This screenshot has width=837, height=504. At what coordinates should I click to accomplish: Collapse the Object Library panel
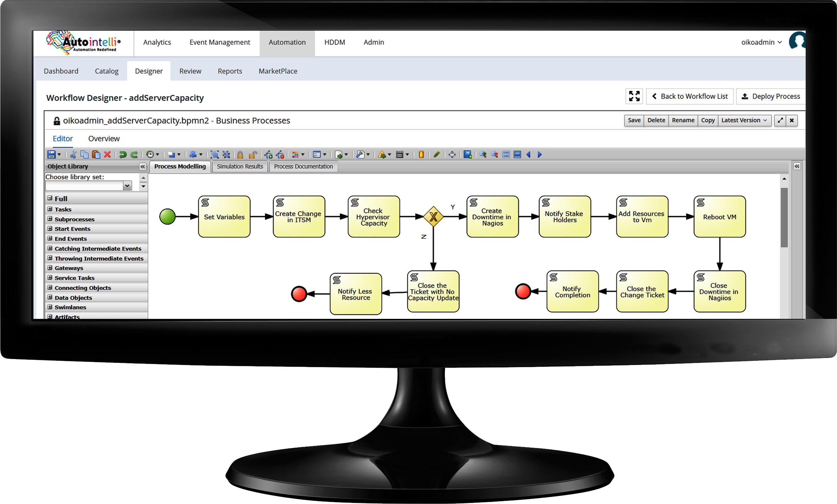pos(143,166)
